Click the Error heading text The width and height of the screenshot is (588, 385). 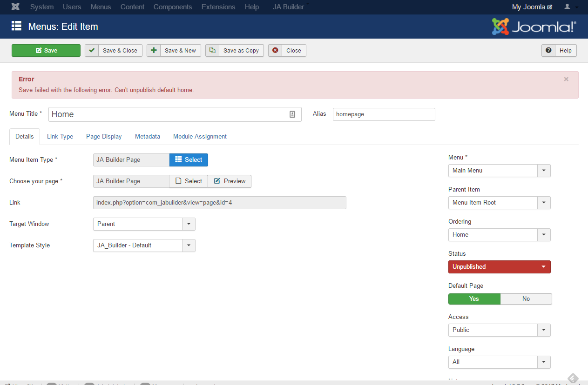(27, 79)
